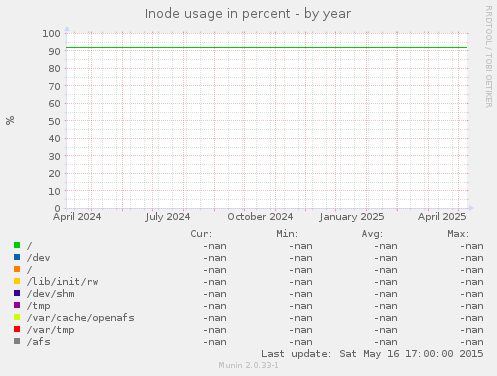Select the /var/tmp legend label
This screenshot has width=497, height=376.
coord(51,330)
